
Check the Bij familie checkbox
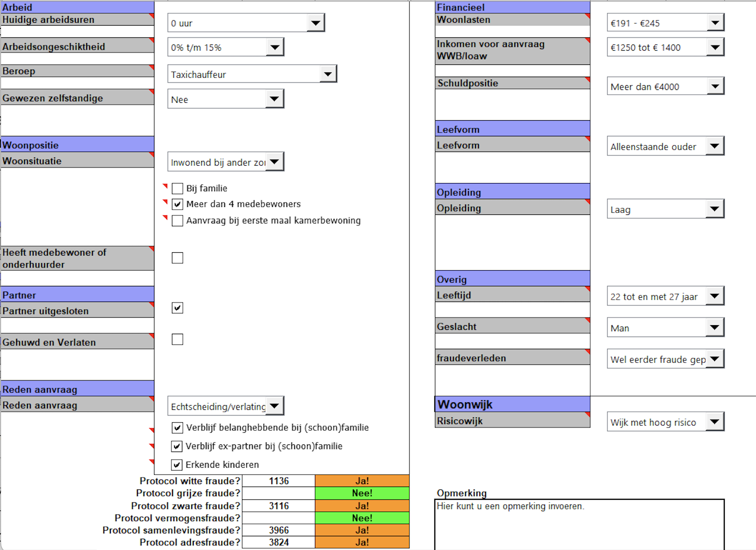click(x=178, y=188)
